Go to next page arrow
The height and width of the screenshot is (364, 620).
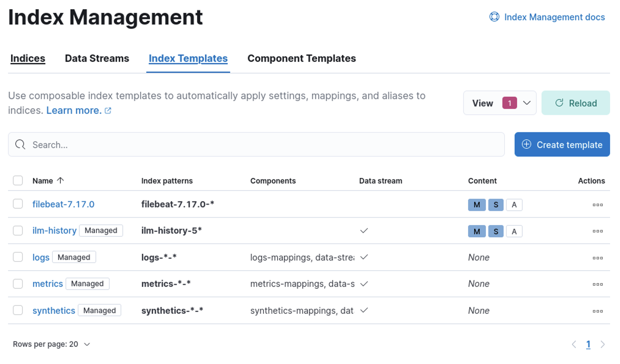click(x=602, y=344)
